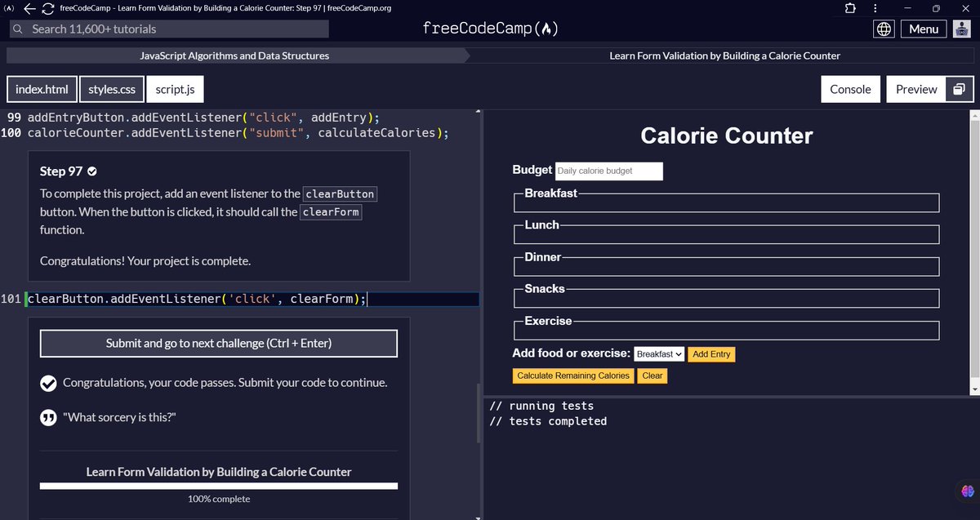Viewport: 980px width, 520px height.
Task: Click the Clear button in preview
Action: [653, 376]
